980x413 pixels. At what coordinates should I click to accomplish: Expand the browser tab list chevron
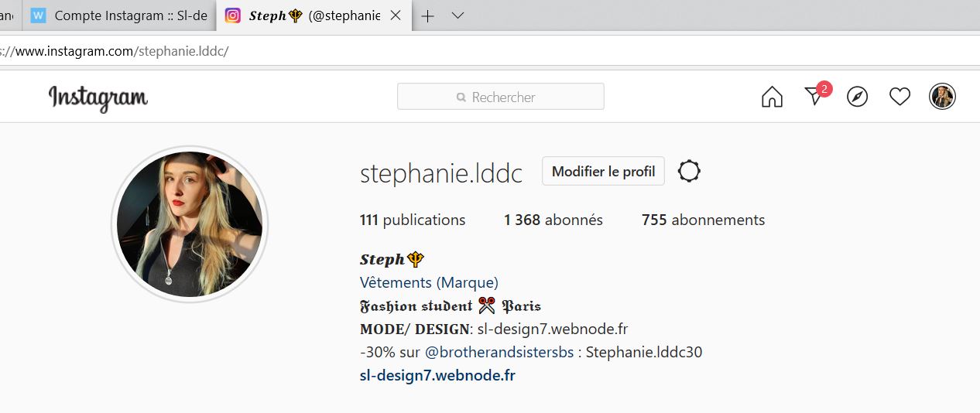(457, 15)
